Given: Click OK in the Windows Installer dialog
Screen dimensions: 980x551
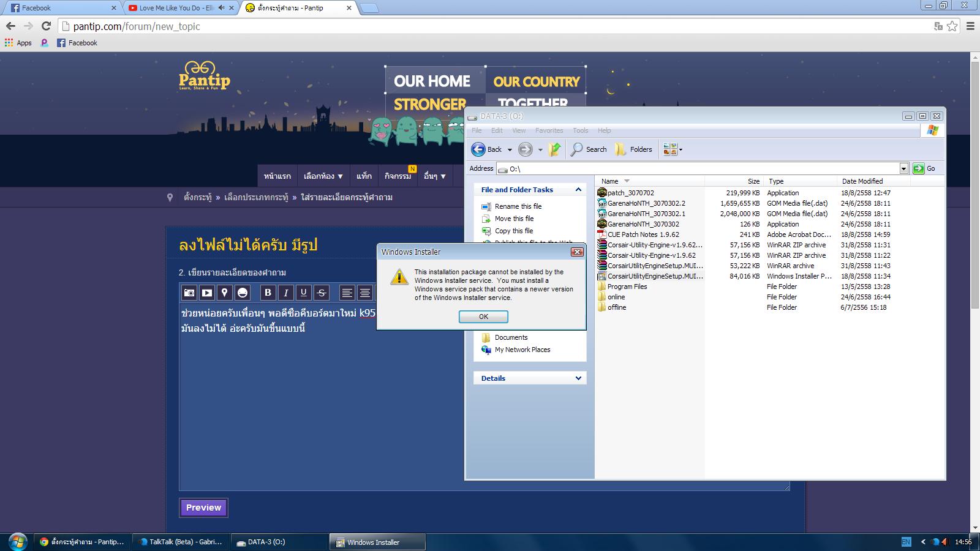Looking at the screenshot, I should click(483, 317).
